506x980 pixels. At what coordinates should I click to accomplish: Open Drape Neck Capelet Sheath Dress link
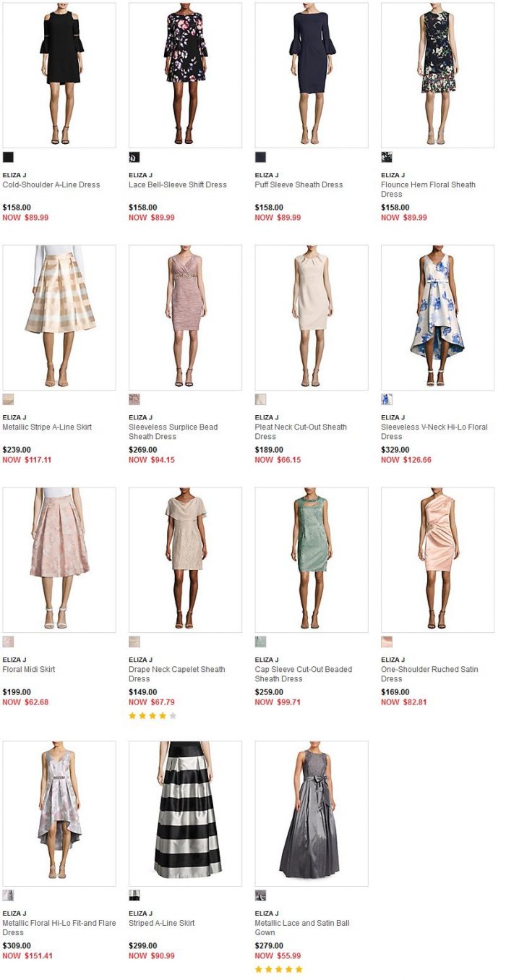pyautogui.click(x=177, y=674)
